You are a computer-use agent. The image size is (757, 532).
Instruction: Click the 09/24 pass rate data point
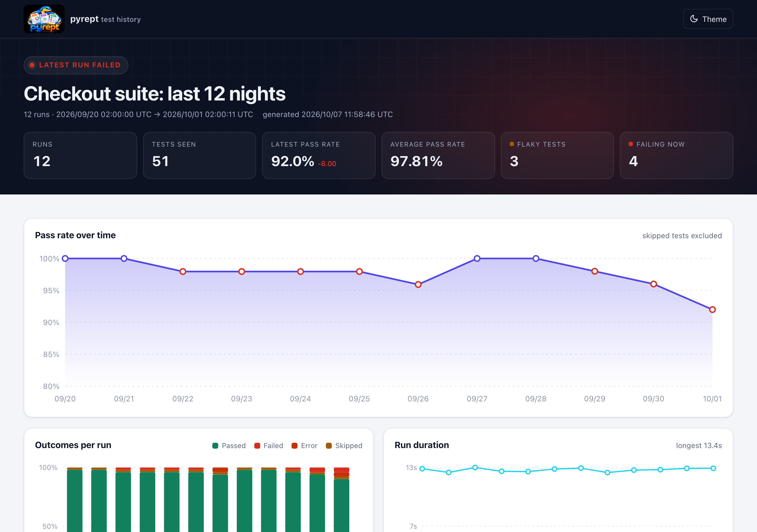tap(300, 272)
